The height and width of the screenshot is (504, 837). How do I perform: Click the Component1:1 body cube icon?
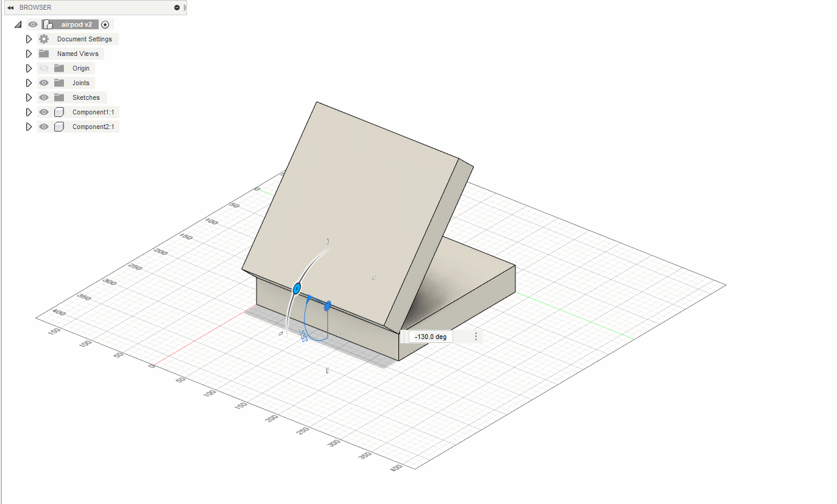pos(58,111)
